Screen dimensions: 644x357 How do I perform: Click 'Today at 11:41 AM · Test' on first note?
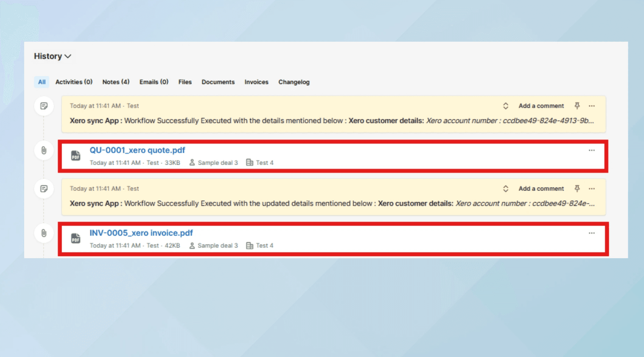[104, 106]
